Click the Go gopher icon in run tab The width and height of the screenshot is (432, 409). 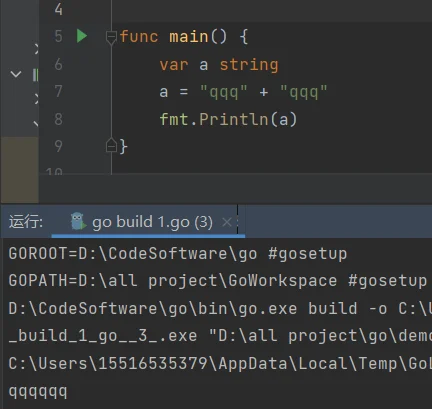(x=78, y=221)
